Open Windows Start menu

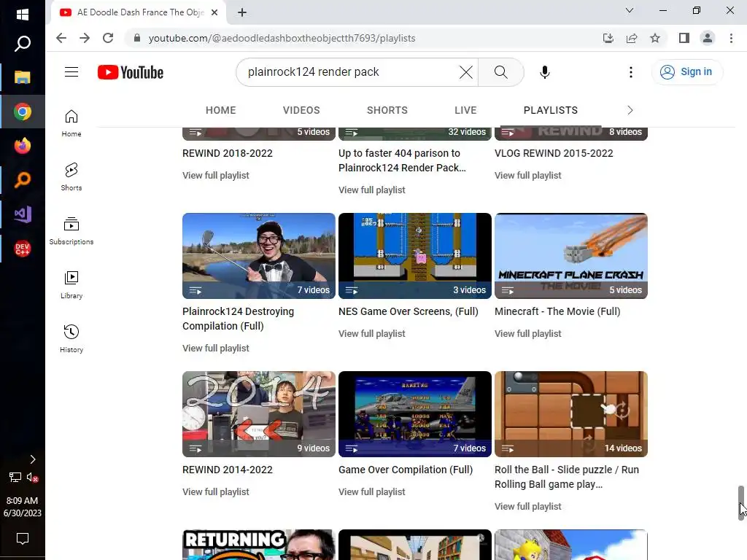point(23,15)
